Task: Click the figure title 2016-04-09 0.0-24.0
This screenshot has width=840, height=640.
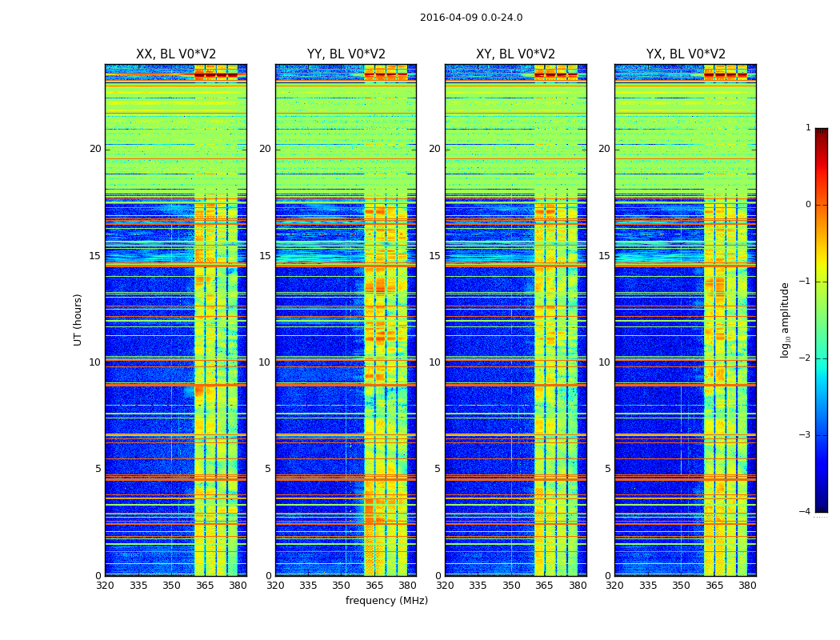Action: [x=471, y=18]
